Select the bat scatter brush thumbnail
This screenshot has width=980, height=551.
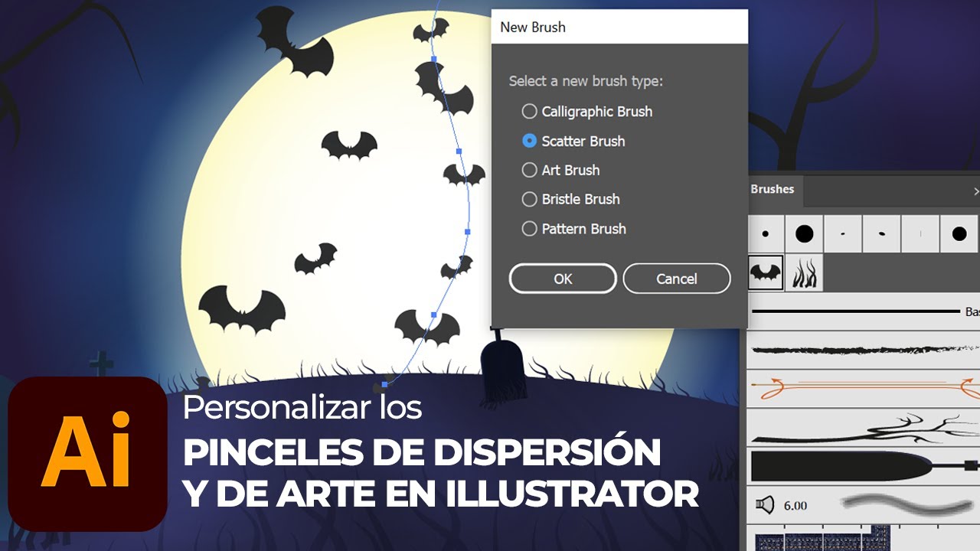(x=766, y=272)
